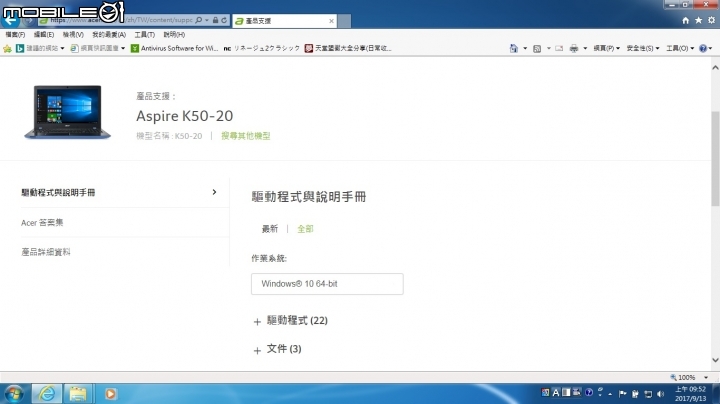Image resolution: width=720 pixels, height=404 pixels.
Task: Select the 全部 filter
Action: 305,229
